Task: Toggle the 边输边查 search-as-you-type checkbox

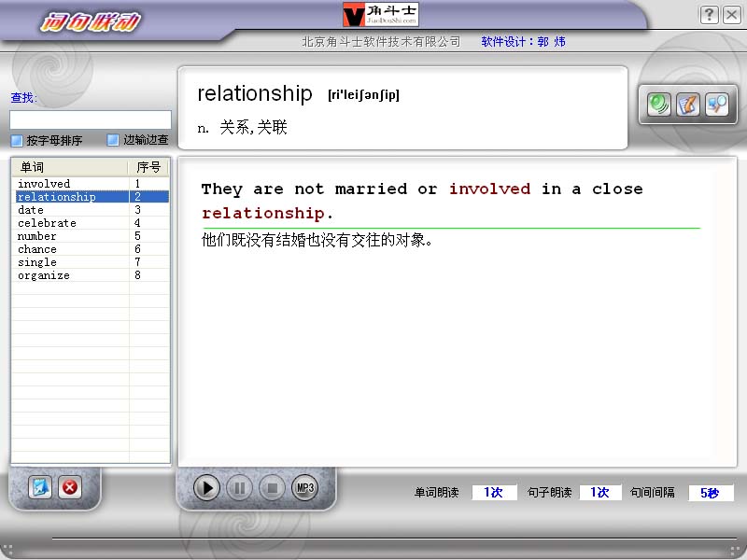Action: pyautogui.click(x=113, y=140)
